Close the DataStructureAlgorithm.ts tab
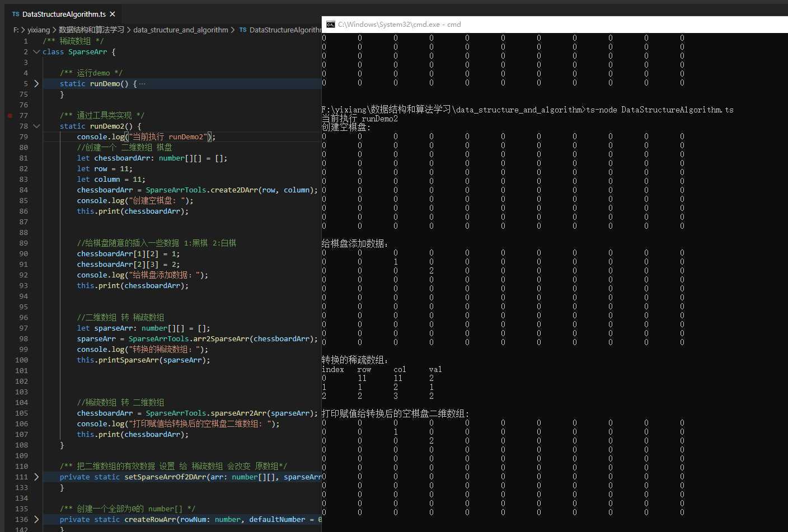 112,14
